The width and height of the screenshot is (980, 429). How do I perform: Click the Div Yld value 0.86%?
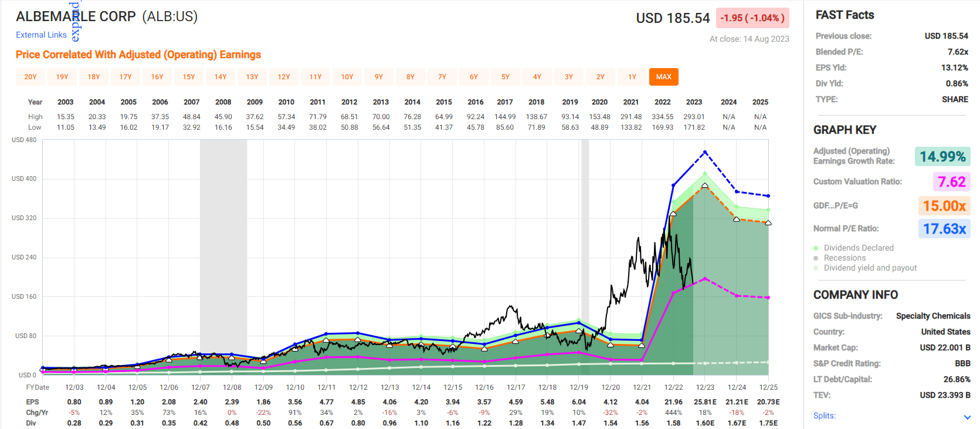(x=957, y=83)
